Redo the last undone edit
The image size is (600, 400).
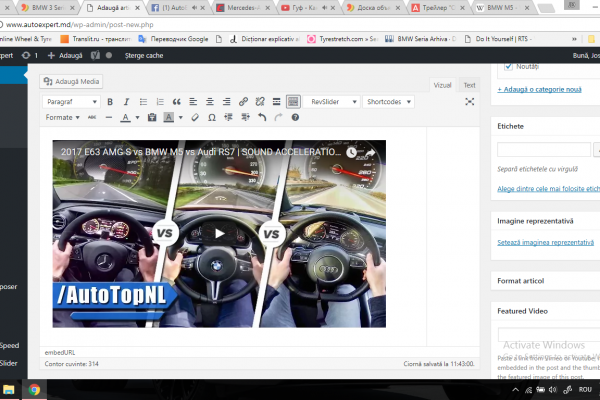(278, 118)
